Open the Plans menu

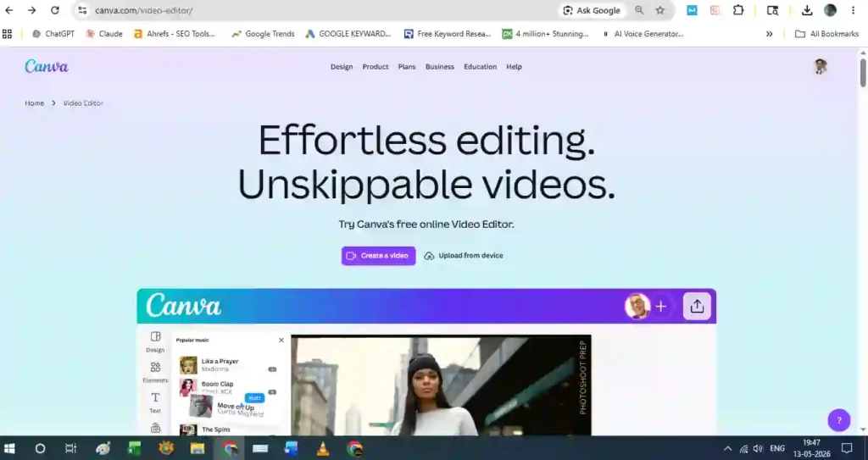pos(407,66)
